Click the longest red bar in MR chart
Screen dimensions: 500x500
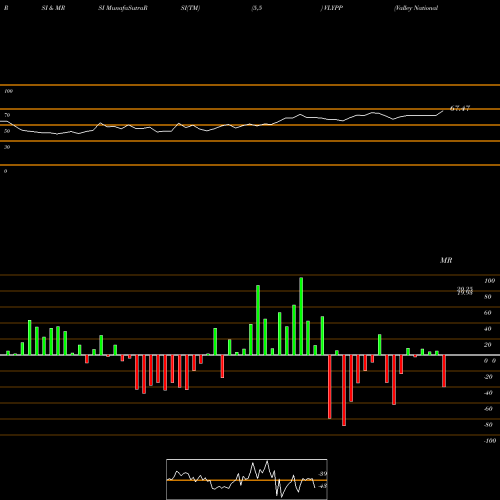344,390
